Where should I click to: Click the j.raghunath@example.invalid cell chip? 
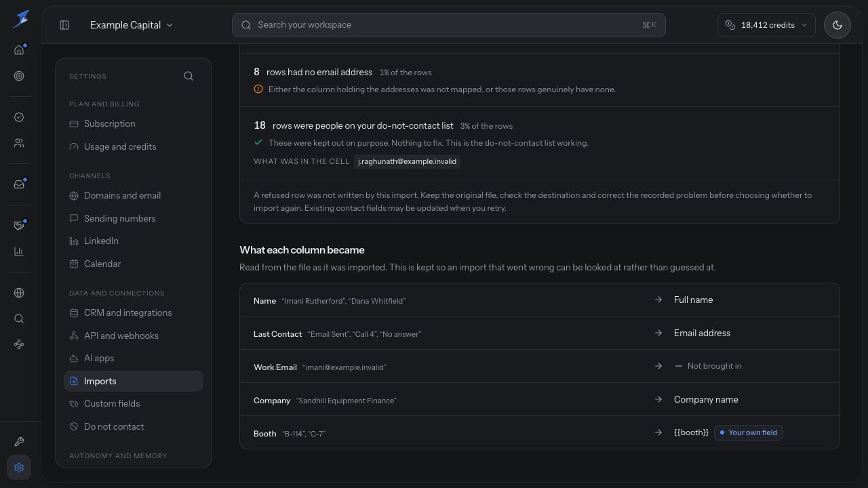pos(407,161)
